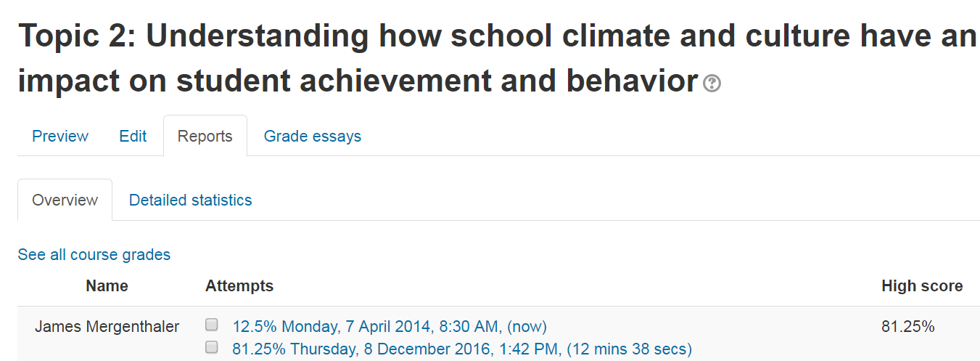Click the Name column header
980x361 pixels.
click(107, 286)
